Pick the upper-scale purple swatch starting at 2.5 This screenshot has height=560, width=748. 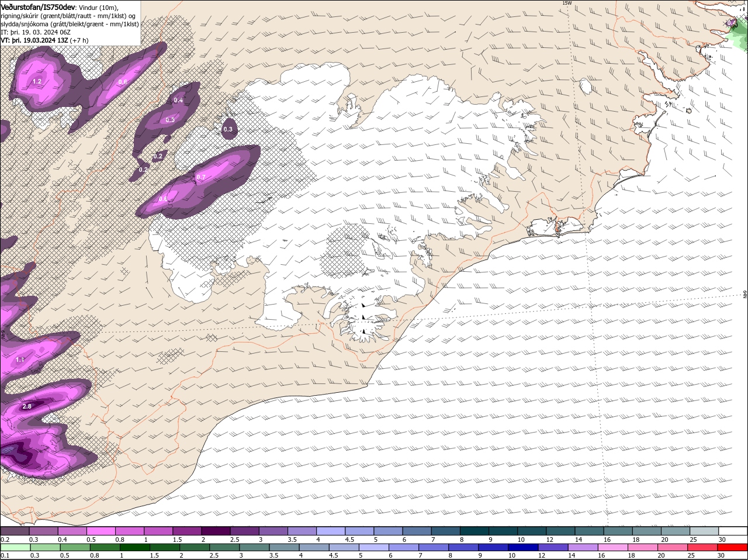tap(245, 531)
